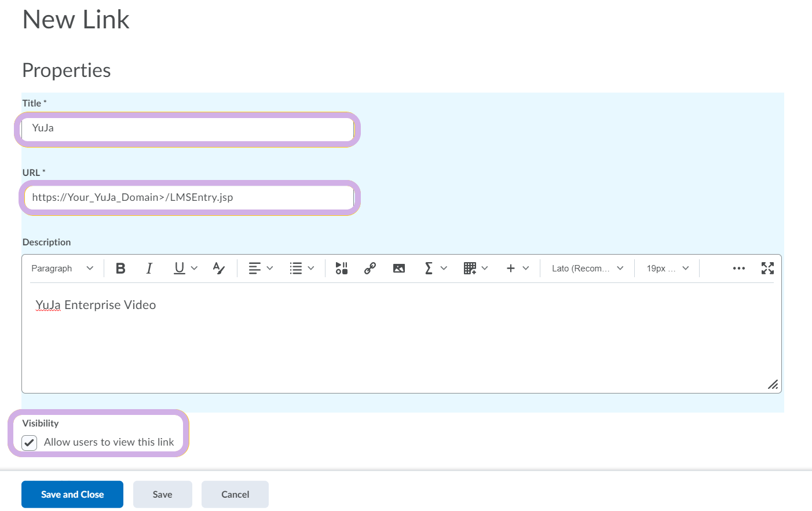Insert a bulleted list
This screenshot has width=812, height=511.
pyautogui.click(x=296, y=269)
